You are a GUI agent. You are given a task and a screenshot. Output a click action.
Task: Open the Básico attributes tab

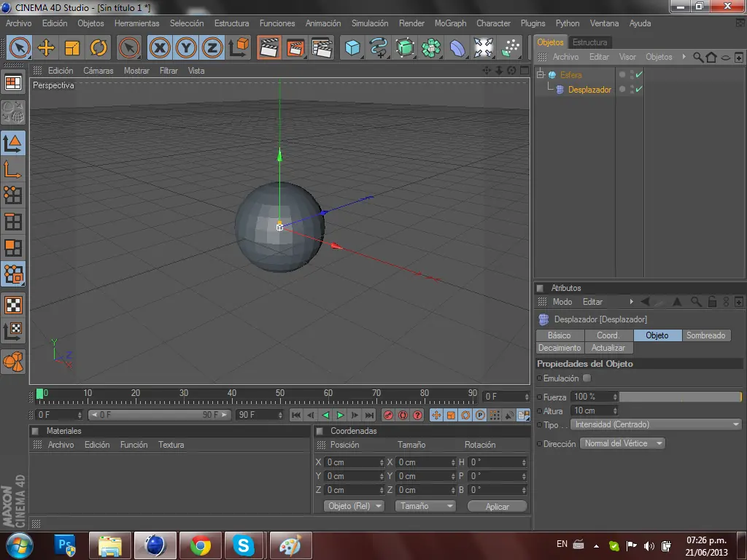(x=560, y=335)
